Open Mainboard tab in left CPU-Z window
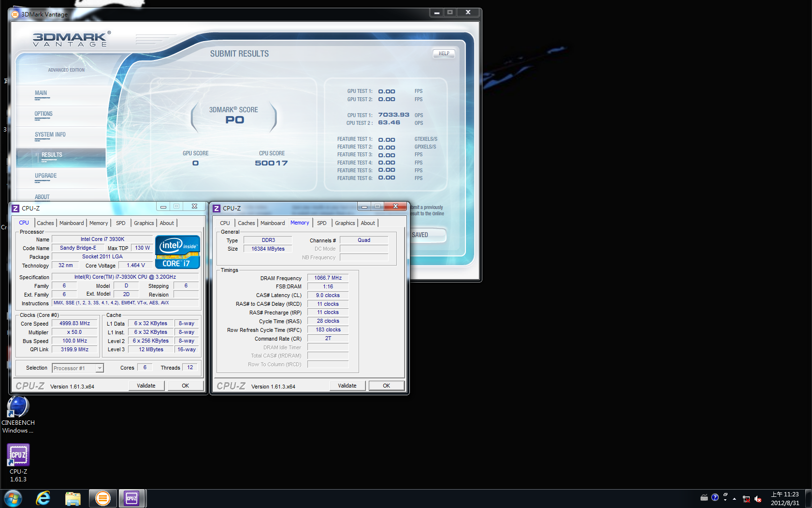Screen dimensions: 812x508 (x=72, y=223)
